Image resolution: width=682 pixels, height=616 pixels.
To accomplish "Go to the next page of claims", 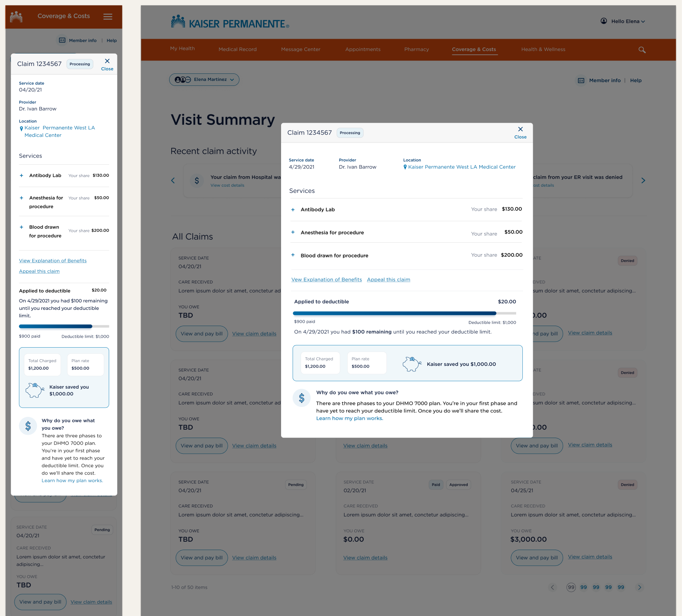I will point(639,587).
